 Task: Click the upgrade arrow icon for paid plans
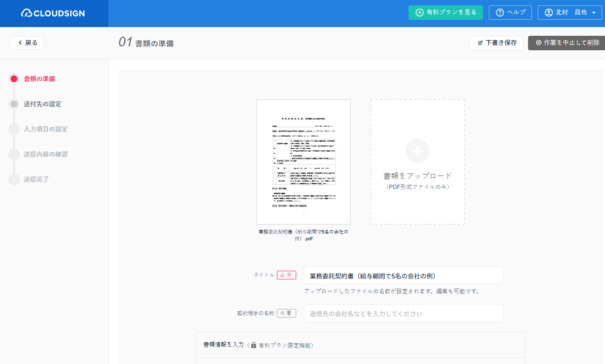point(419,13)
